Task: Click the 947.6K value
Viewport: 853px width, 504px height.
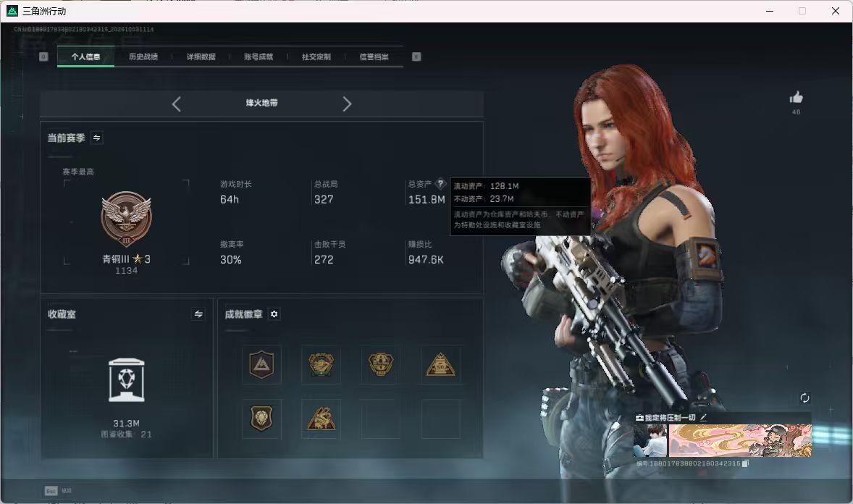Action: coord(426,260)
